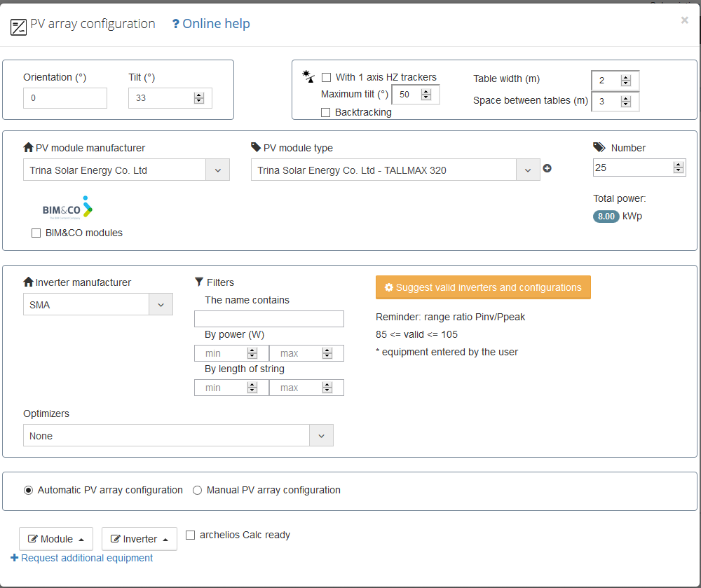
Task: Click Suggest valid inverters and configurations
Action: tap(483, 287)
